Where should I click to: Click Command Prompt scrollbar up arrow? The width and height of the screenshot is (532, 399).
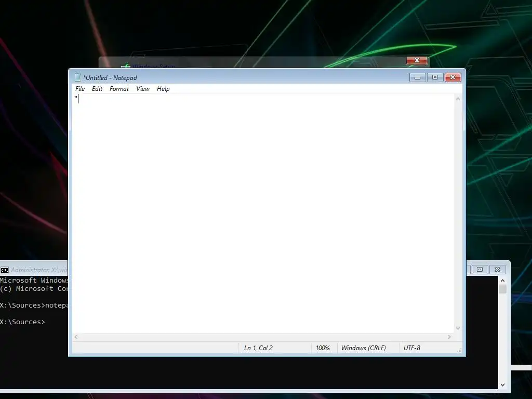[503, 281]
